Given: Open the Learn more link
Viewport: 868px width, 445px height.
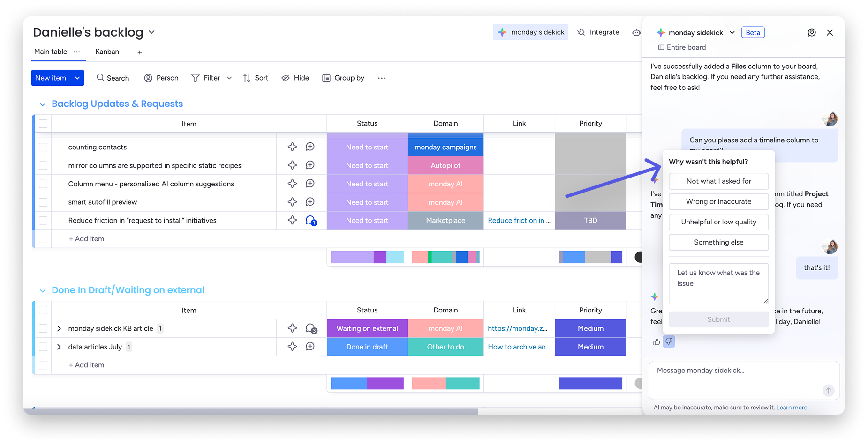Looking at the screenshot, I should pyautogui.click(x=792, y=408).
